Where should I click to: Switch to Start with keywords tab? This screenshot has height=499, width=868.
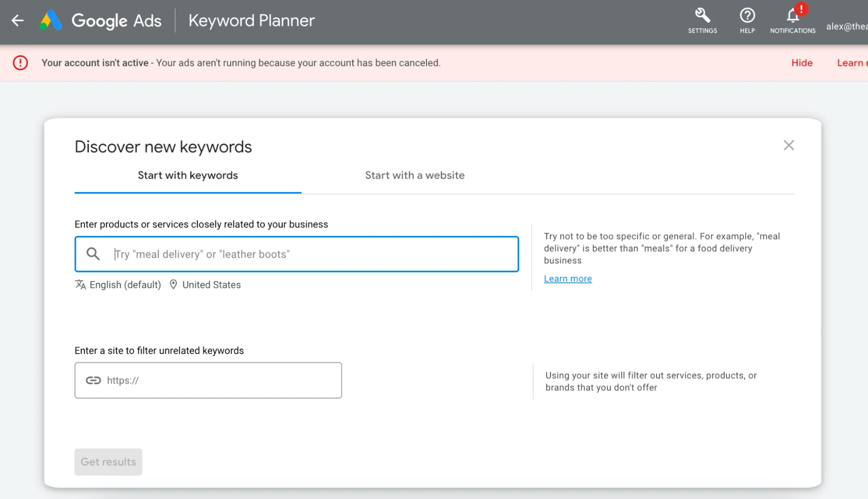[188, 175]
